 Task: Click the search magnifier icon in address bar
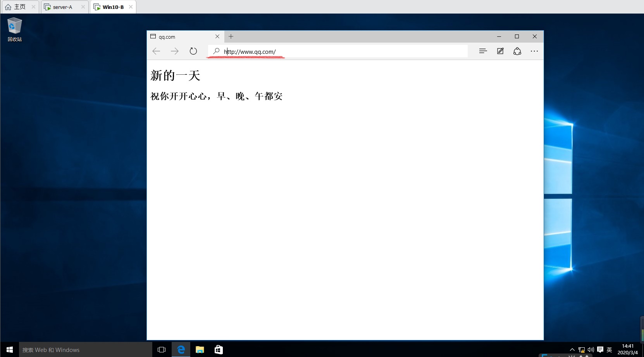pos(216,51)
